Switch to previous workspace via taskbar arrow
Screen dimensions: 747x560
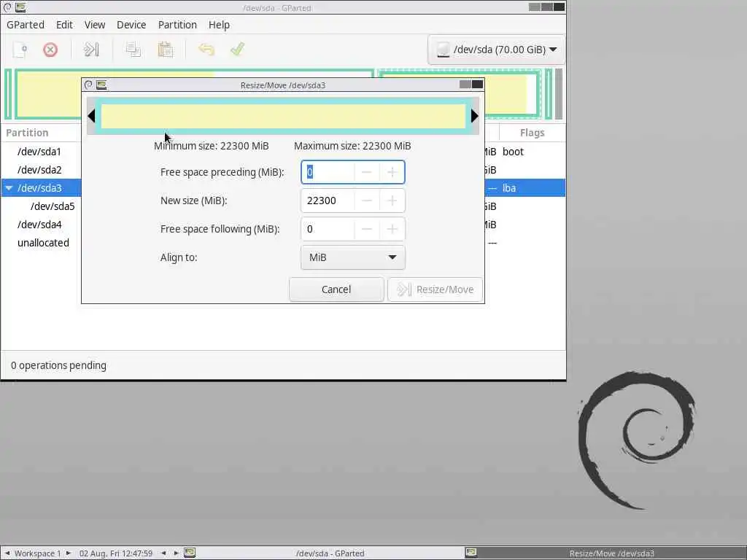pyautogui.click(x=7, y=553)
